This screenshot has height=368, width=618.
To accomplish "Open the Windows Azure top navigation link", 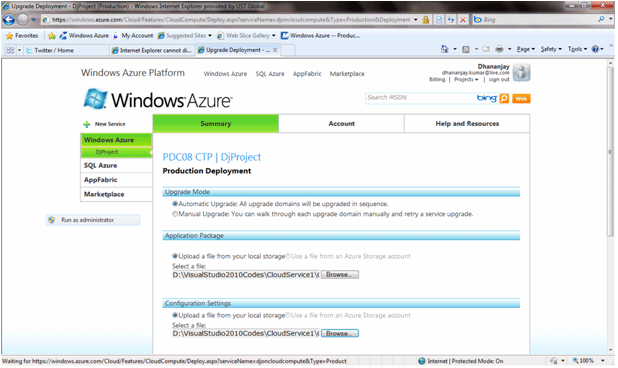I will point(225,74).
